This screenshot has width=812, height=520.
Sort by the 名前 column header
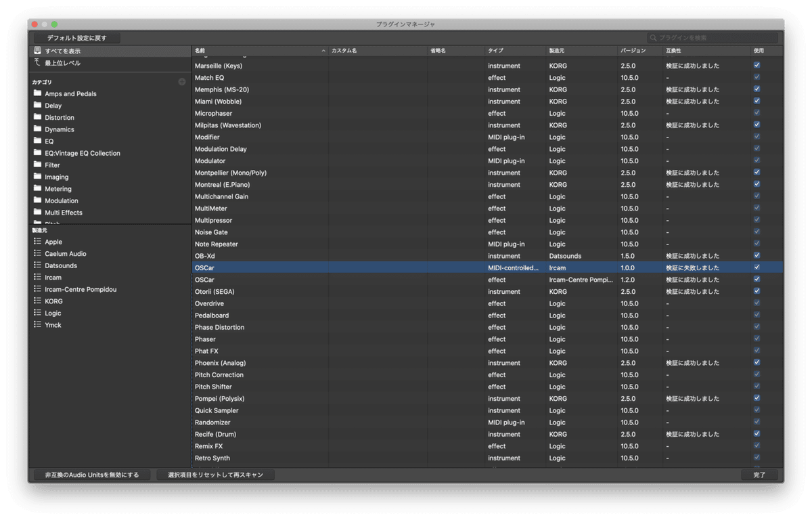pyautogui.click(x=260, y=51)
